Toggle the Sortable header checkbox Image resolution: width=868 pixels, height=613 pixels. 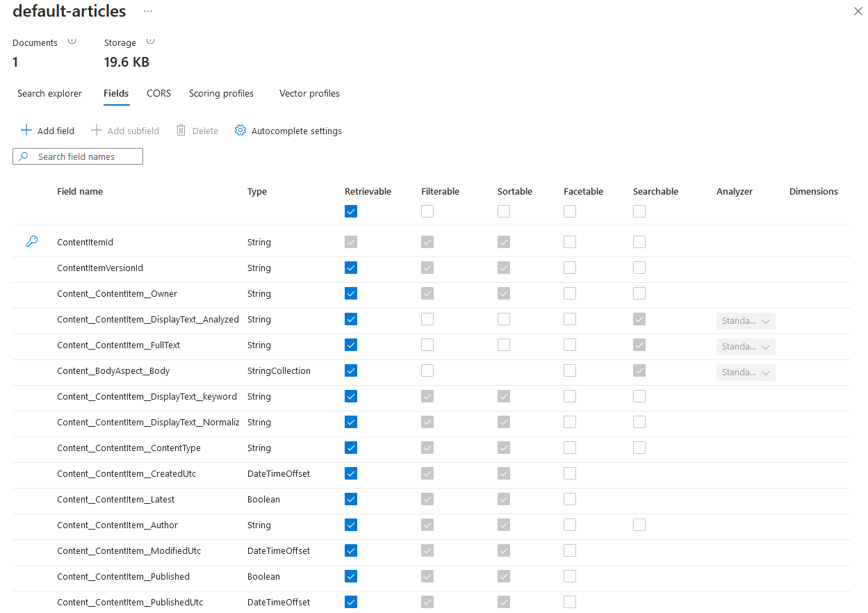[x=504, y=211]
